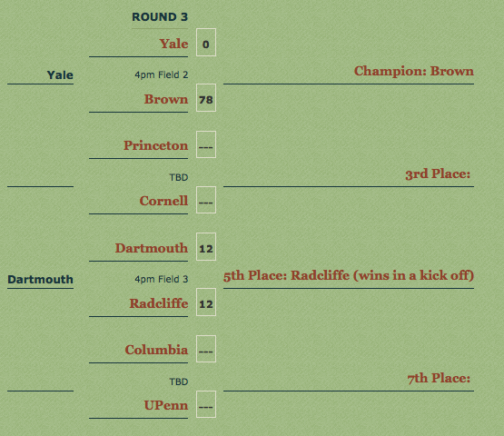The height and width of the screenshot is (436, 504).
Task: Select Cornell's empty score box
Action: 206,200
